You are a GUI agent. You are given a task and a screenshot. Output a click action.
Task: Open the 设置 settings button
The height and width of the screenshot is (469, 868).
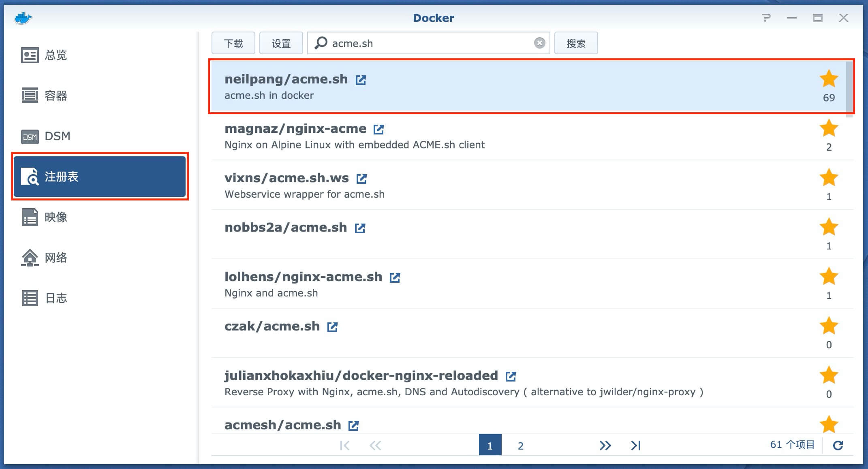[281, 43]
